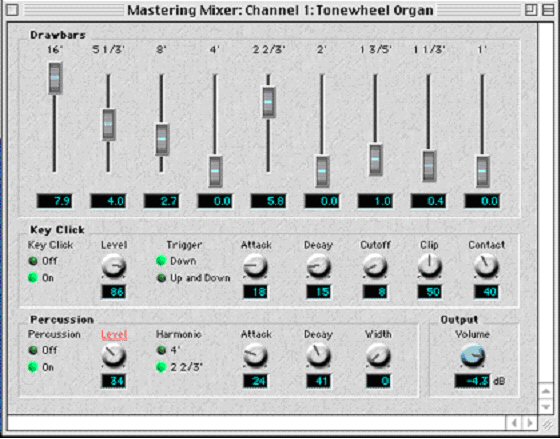
Task: Click the 5 1/3' drawbar slider handle
Action: tap(109, 124)
